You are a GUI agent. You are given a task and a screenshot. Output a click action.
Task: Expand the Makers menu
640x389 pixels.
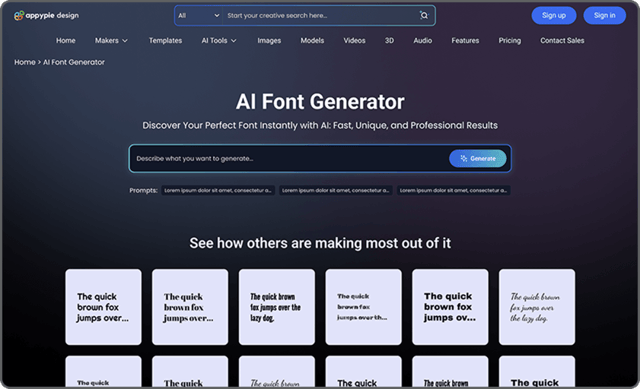(x=111, y=40)
